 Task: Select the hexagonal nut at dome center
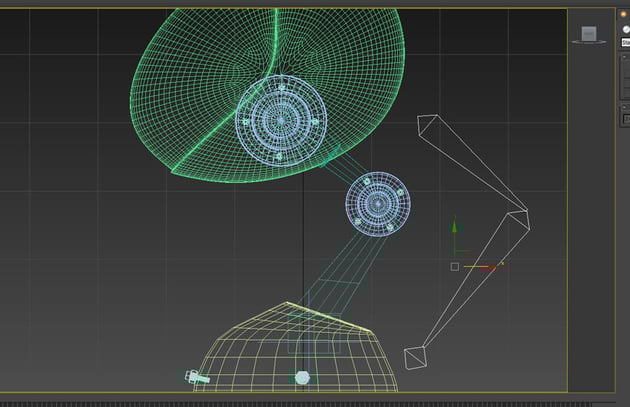(302, 378)
